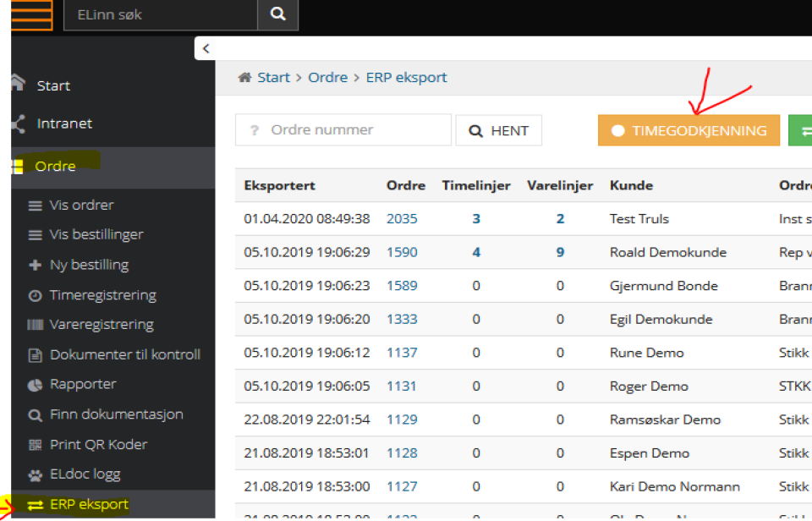Screen dimensions: 812x521
Task: Open the orange hamburger menu
Action: (x=31, y=14)
